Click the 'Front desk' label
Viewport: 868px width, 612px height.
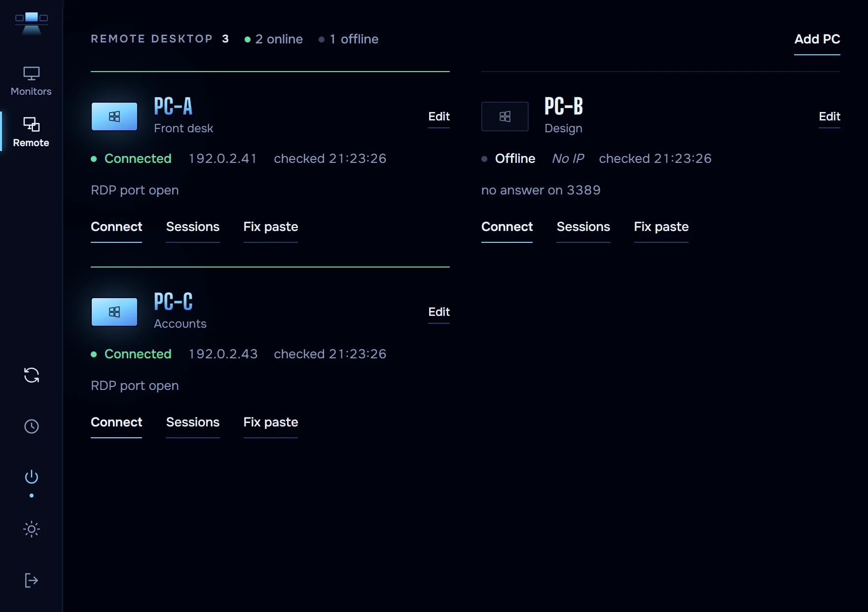point(183,128)
